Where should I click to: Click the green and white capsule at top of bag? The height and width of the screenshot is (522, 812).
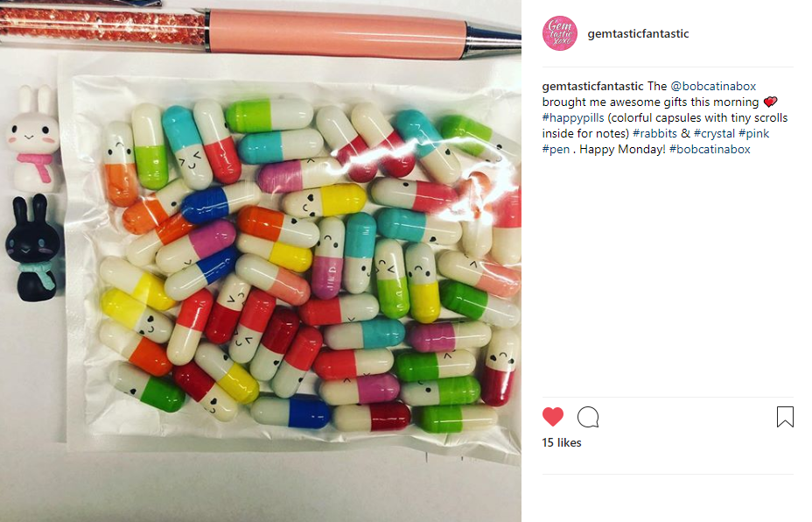coord(269,115)
